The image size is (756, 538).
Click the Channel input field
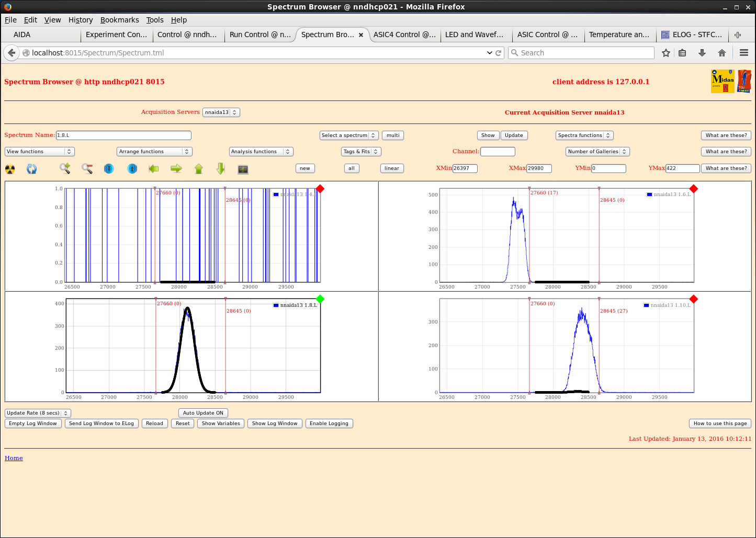pyautogui.click(x=498, y=152)
